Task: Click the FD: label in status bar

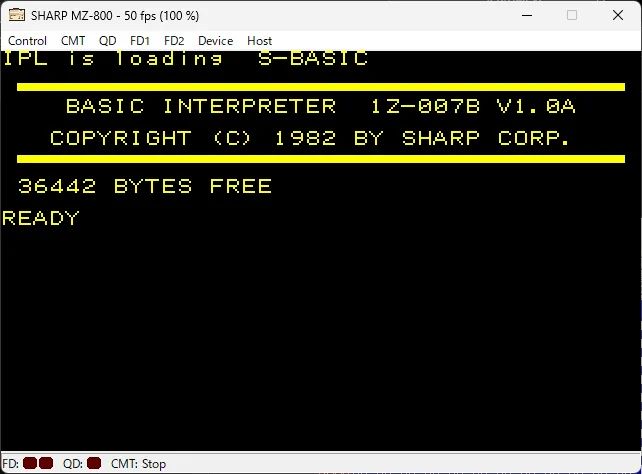Action: point(11,464)
